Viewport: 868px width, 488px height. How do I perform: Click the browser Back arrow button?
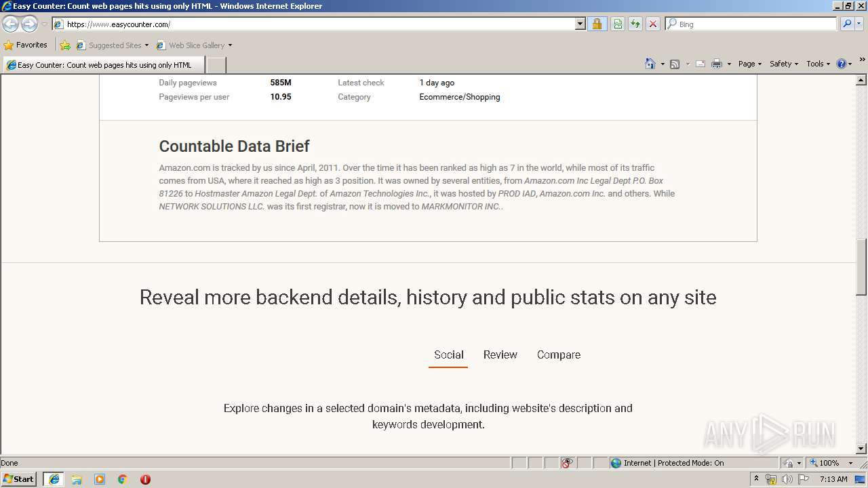coord(10,24)
